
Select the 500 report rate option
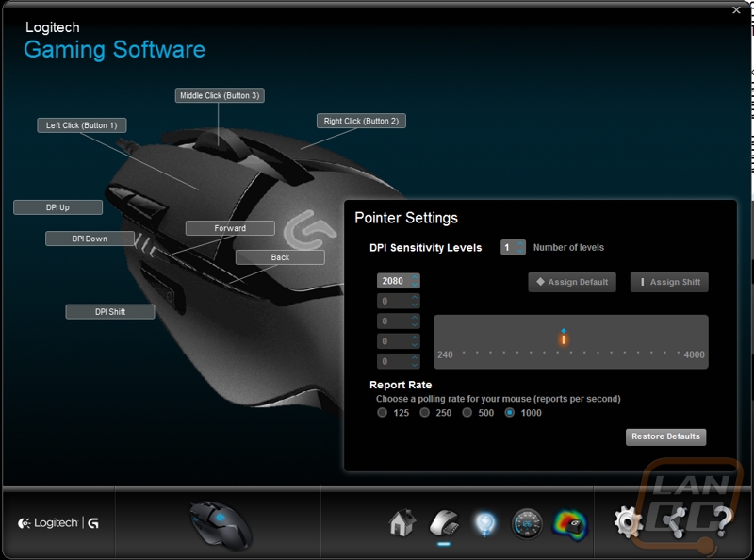click(467, 413)
